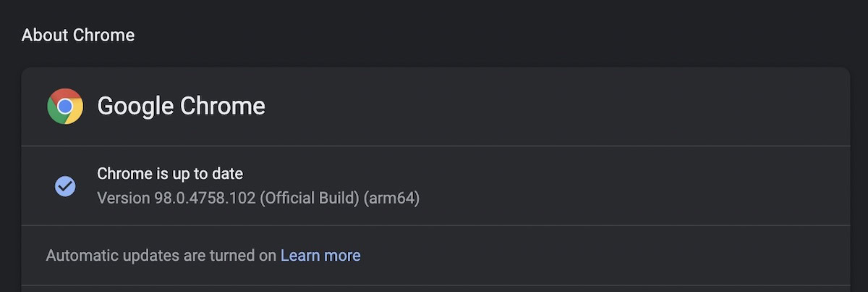This screenshot has height=292, width=868.
Task: Click the word Version in the version line
Action: [123, 198]
